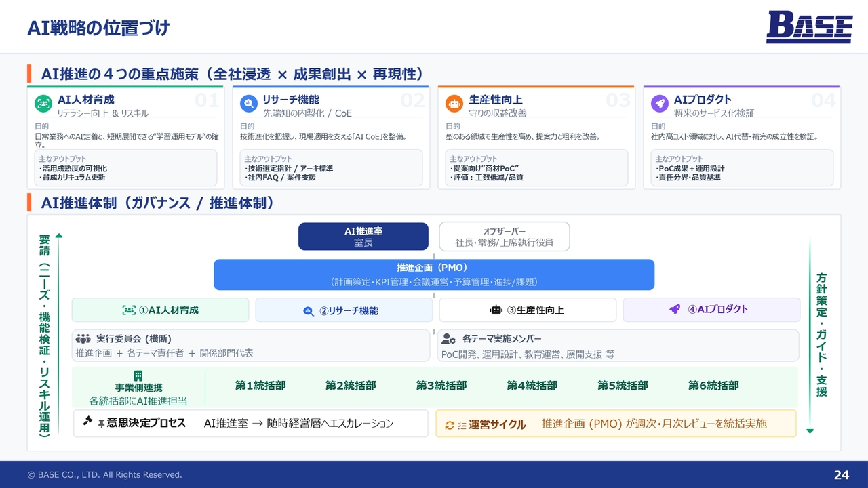Click the page number 24

[x=841, y=475]
